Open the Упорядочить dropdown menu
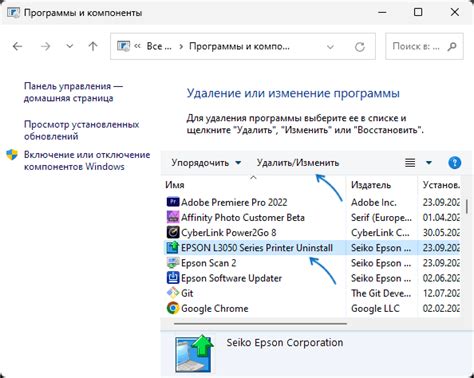Image resolution: width=474 pixels, height=378 pixels. tap(206, 163)
